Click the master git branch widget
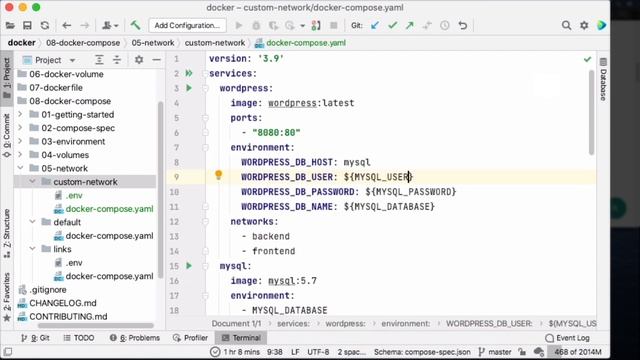The image size is (640, 360). pyautogui.click(x=494, y=352)
